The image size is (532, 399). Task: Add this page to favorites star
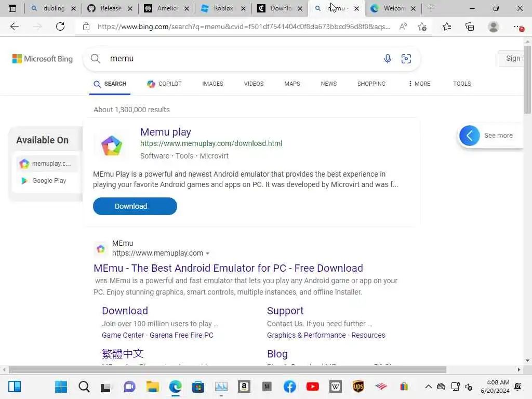click(422, 26)
